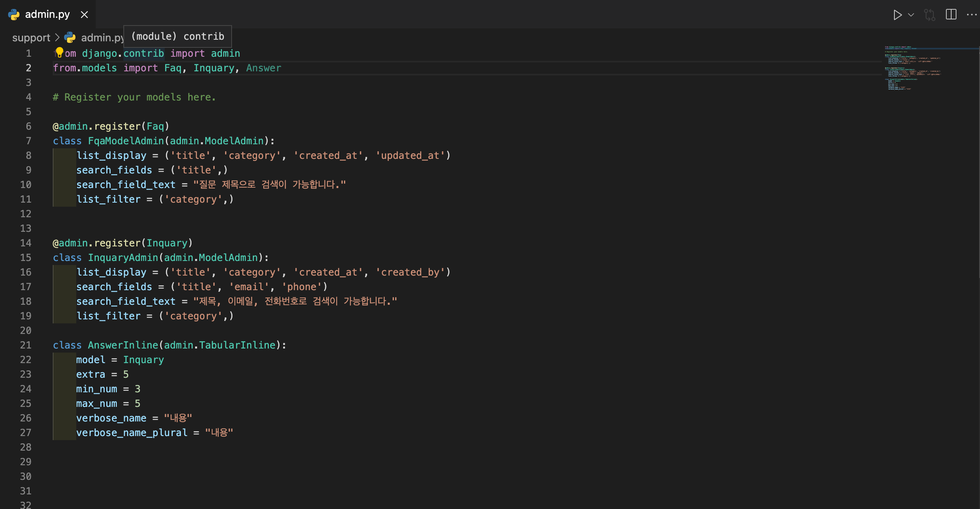Viewport: 980px width, 509px height.
Task: Click the Python icon in the breadcrumb bar
Action: [x=70, y=38]
